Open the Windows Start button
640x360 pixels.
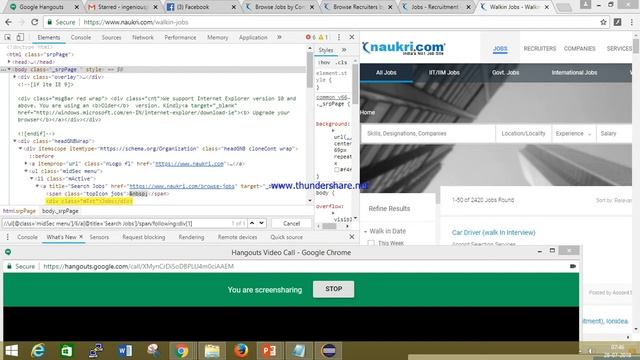(x=11, y=351)
